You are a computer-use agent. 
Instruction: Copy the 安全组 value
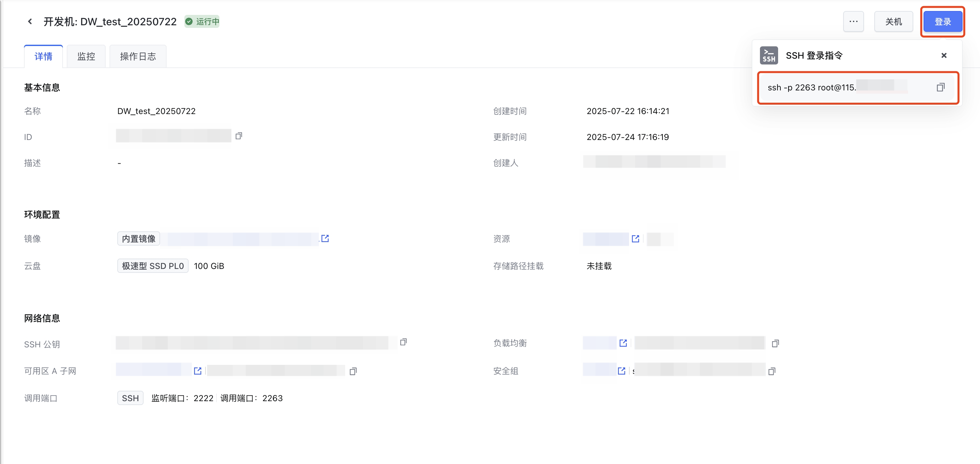tap(772, 371)
